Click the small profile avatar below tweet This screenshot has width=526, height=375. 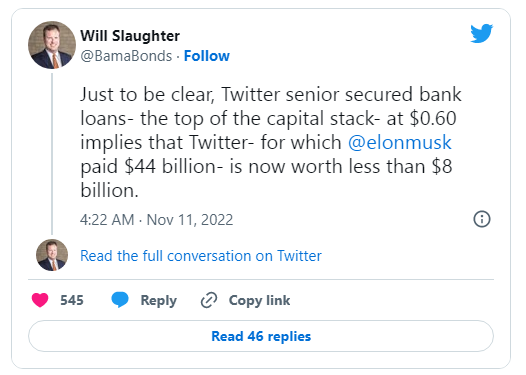pos(52,255)
